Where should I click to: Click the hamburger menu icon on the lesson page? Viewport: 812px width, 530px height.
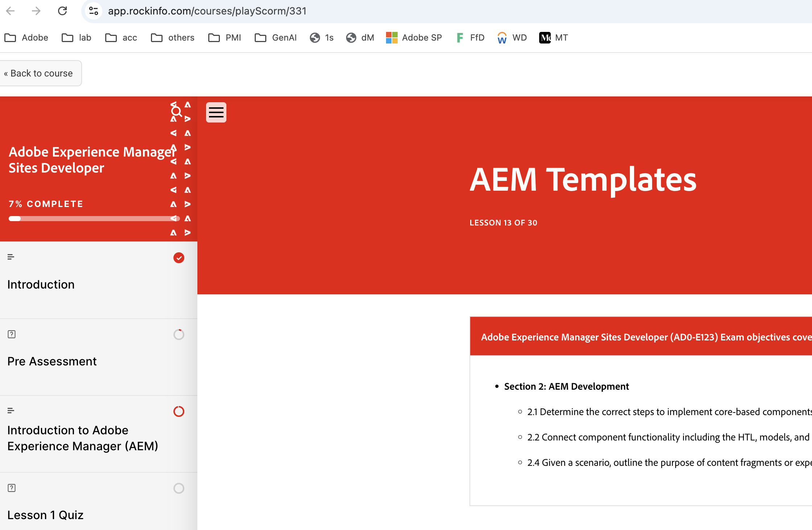click(x=216, y=112)
